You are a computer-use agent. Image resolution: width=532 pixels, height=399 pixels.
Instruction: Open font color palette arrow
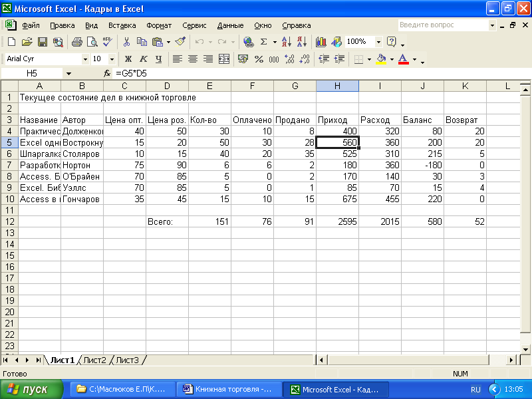coord(414,59)
